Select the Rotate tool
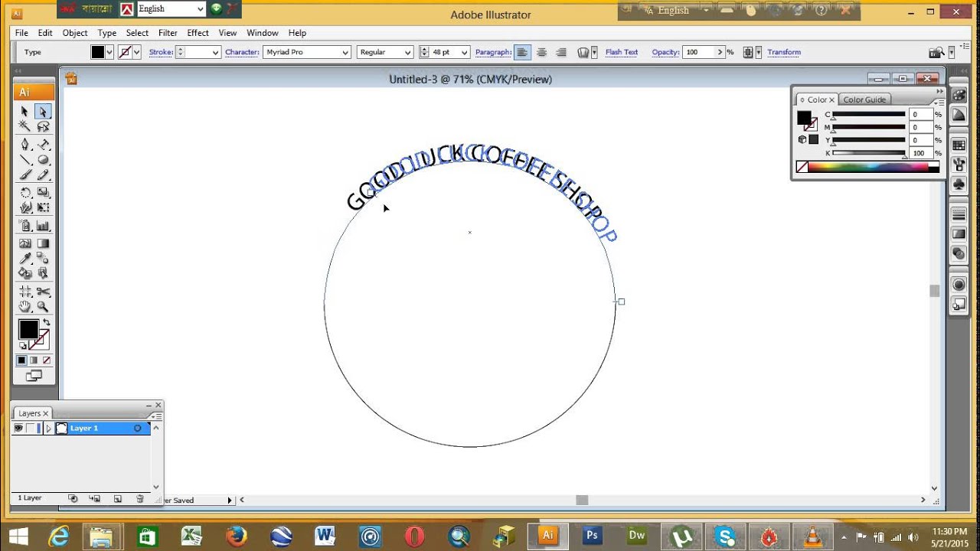980x551 pixels. [x=24, y=193]
